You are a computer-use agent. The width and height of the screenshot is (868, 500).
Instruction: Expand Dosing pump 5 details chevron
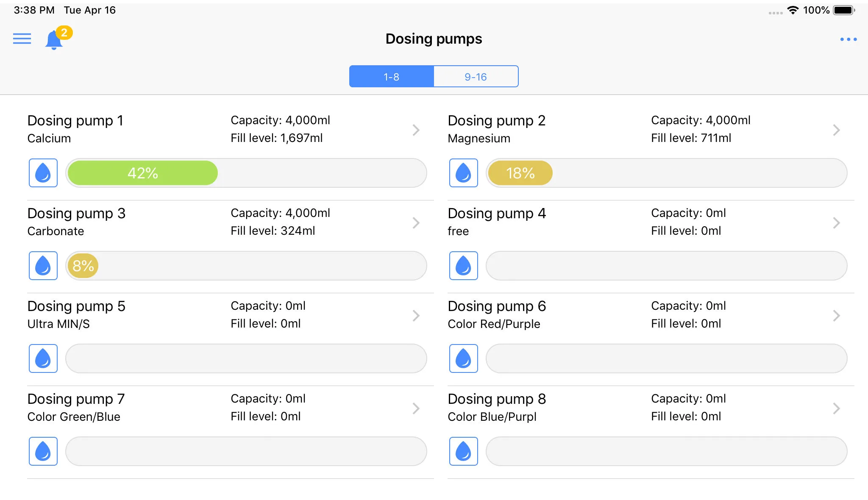point(416,315)
